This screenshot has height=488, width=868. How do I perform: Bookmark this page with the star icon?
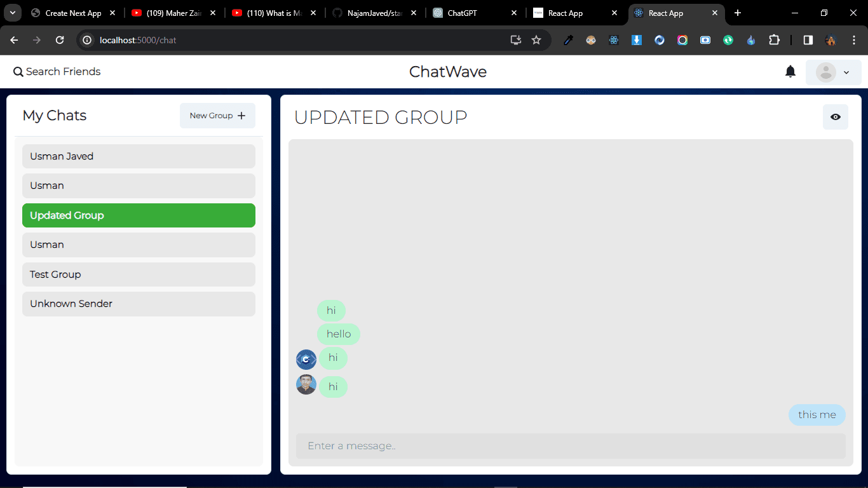pyautogui.click(x=536, y=40)
